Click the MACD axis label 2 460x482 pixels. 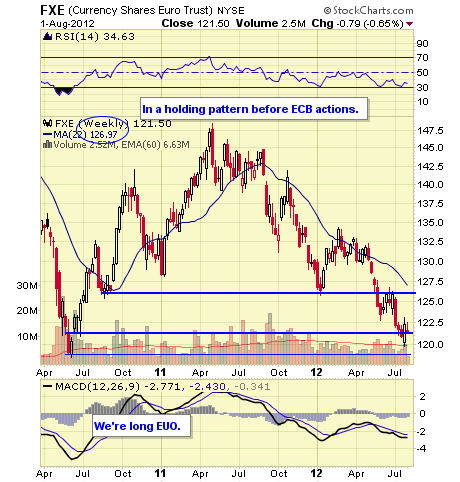coord(422,396)
